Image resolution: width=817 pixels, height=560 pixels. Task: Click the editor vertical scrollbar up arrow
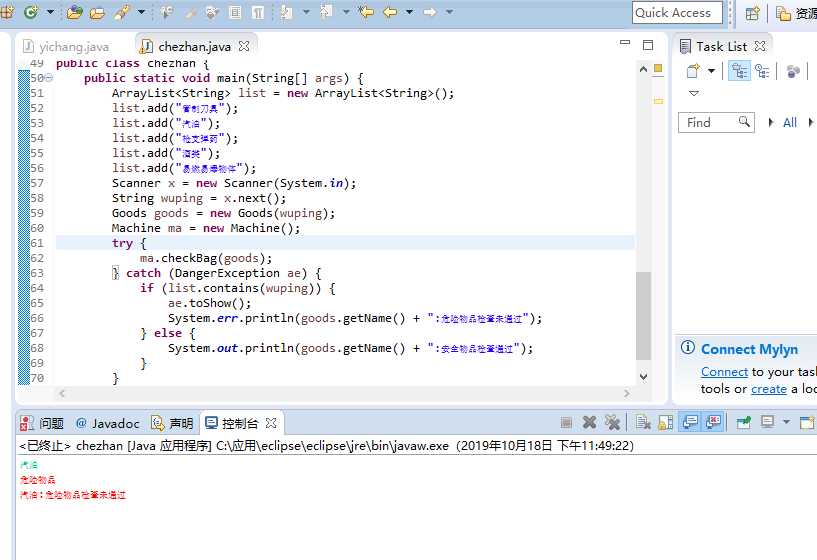click(x=643, y=69)
